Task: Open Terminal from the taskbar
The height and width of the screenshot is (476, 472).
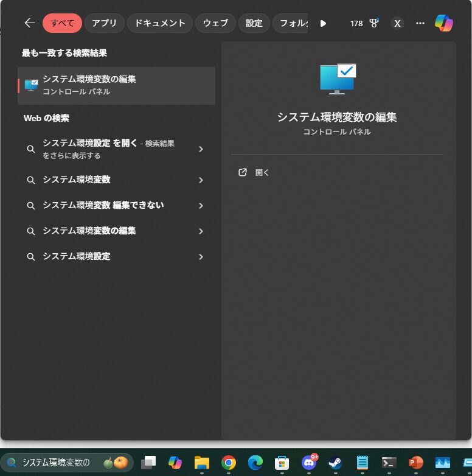Action: pyautogui.click(x=389, y=463)
